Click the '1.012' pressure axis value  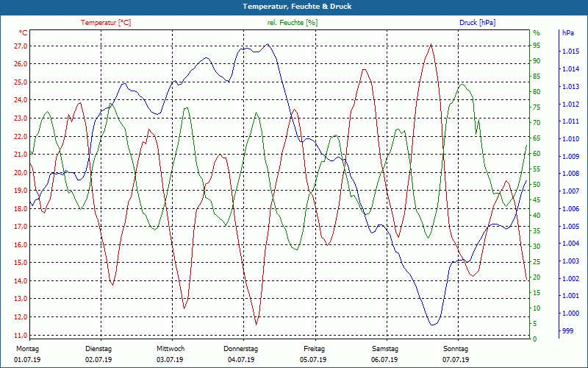[571, 104]
